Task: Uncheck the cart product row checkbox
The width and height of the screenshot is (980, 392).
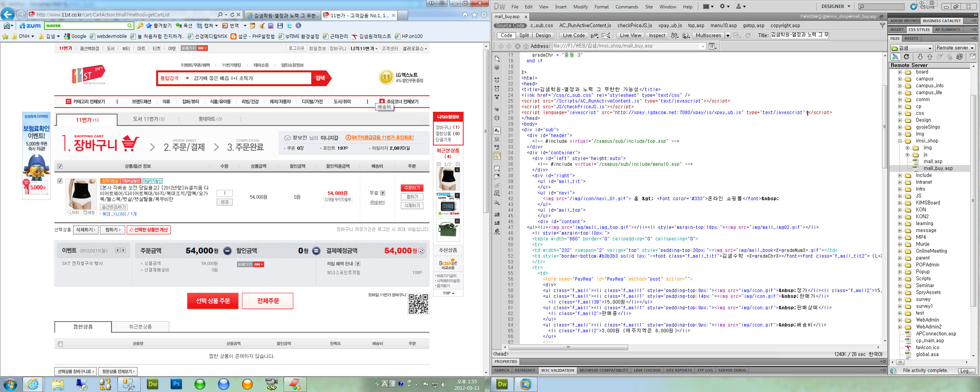Action: (60, 181)
